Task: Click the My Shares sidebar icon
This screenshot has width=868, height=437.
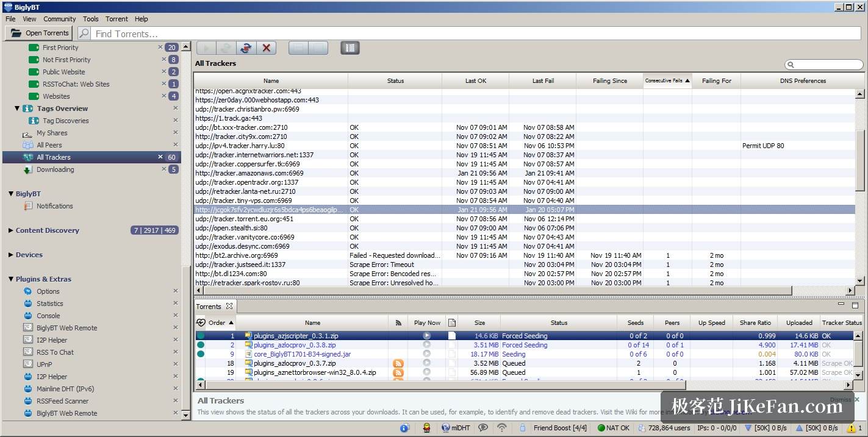Action: coord(27,133)
